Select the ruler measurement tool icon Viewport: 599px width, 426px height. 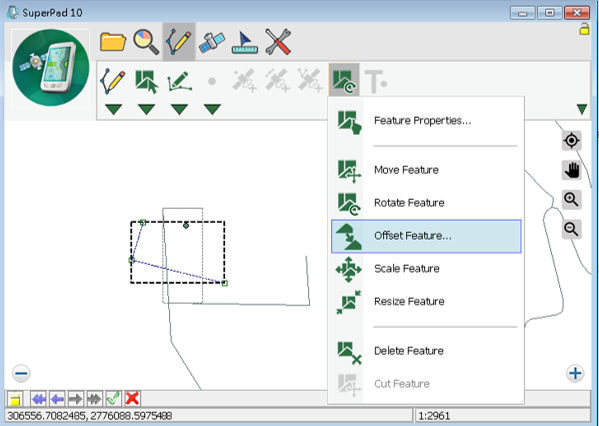coord(245,42)
